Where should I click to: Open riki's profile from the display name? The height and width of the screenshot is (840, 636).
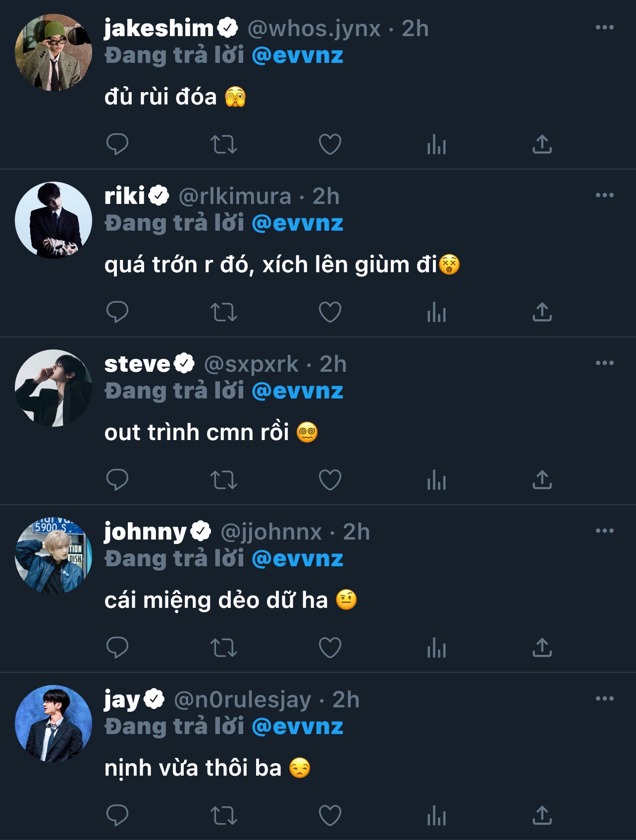[125, 197]
